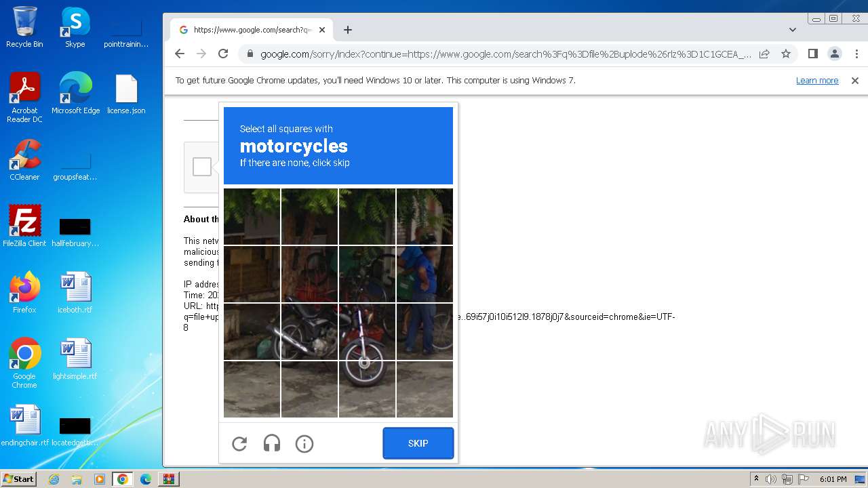
Task: Click the address bar URL field
Action: [505, 54]
